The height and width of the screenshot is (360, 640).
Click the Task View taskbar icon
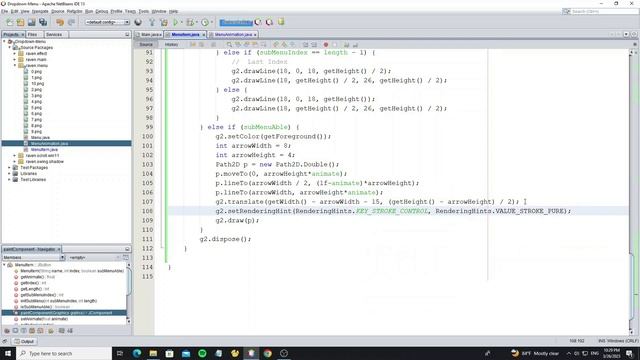pyautogui.click(x=120, y=353)
